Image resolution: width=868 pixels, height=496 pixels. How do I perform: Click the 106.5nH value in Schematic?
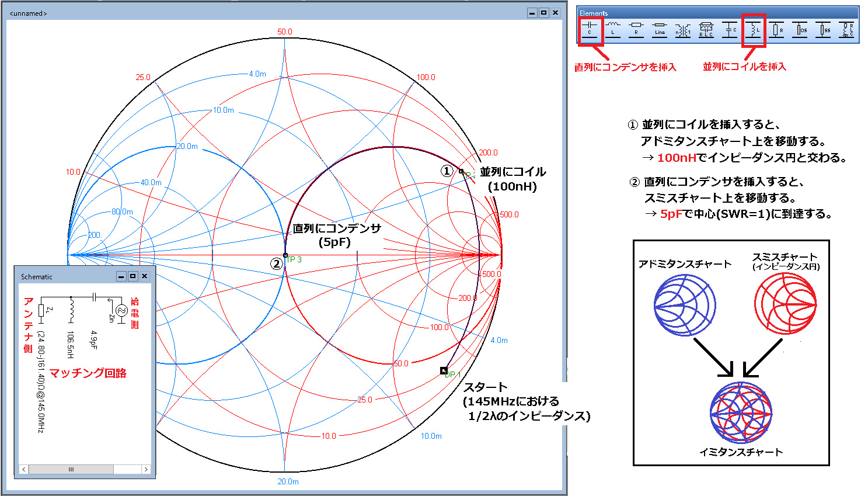pos(70,345)
